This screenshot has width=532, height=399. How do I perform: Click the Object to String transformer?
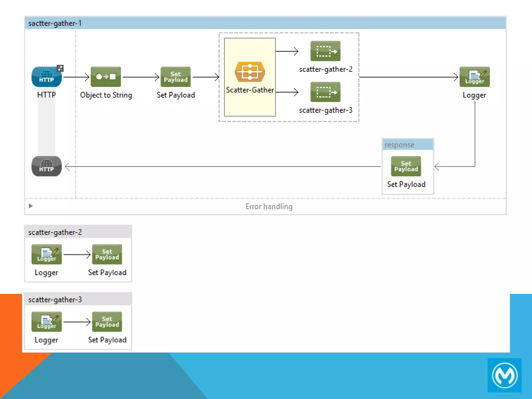click(106, 77)
